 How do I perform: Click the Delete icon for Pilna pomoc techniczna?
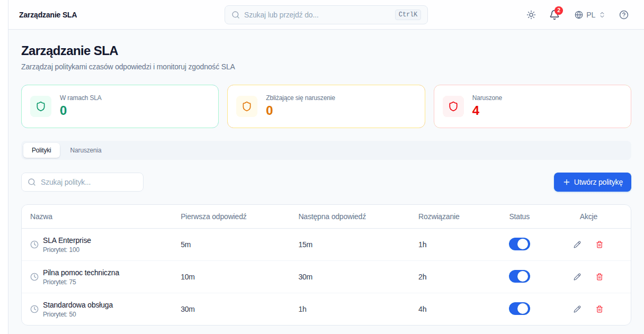600,277
